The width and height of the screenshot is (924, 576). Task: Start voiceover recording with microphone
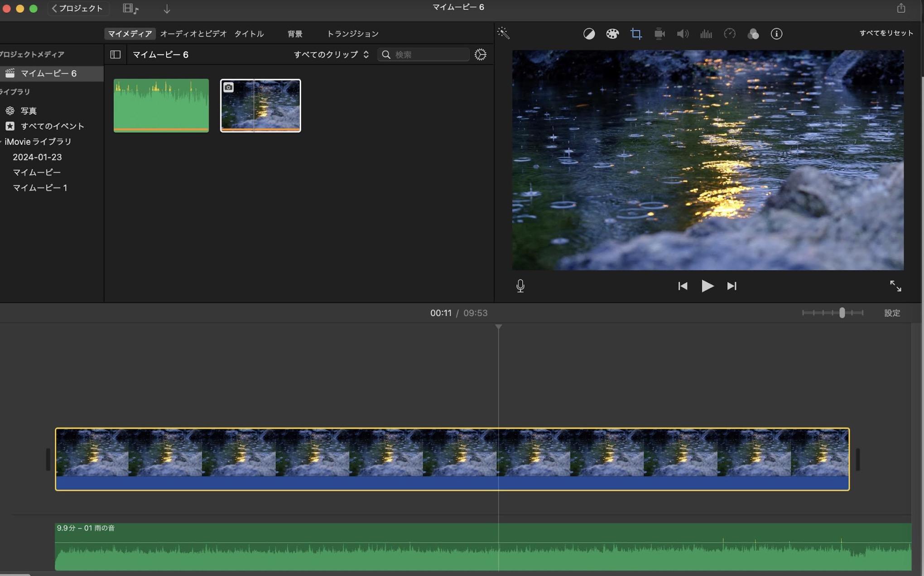(x=520, y=286)
